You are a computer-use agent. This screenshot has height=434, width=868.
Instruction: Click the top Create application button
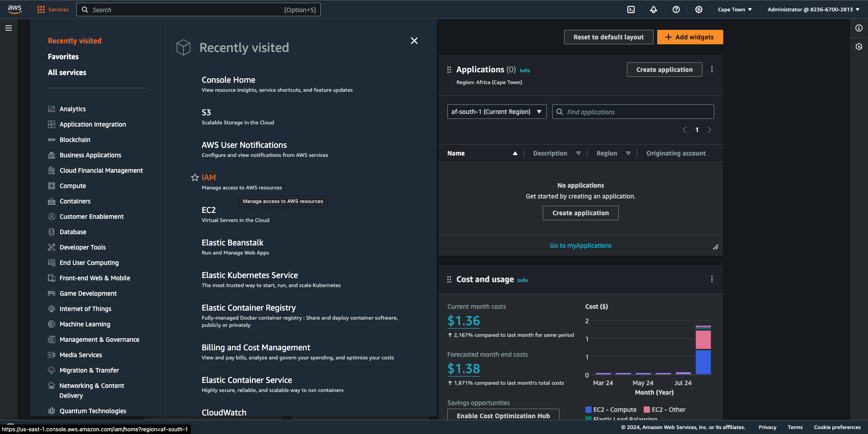(664, 70)
